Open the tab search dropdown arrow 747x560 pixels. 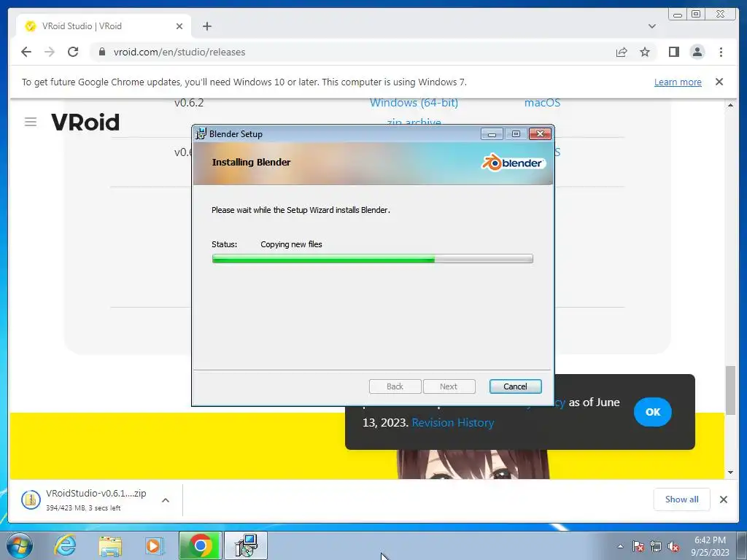[x=651, y=26]
